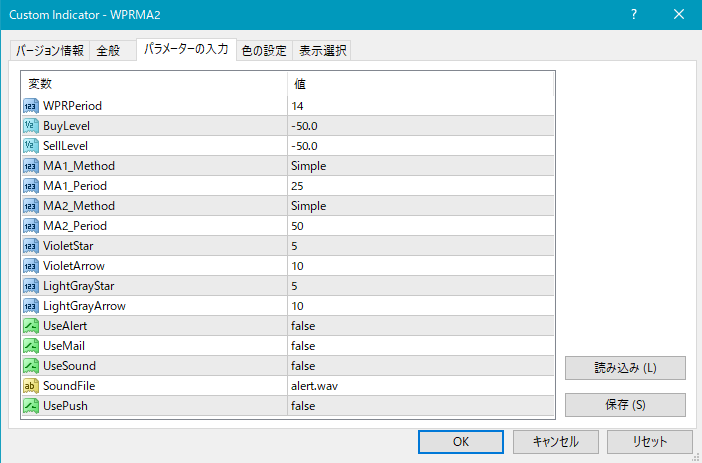Click the boolean icon beside UsePush

coord(30,406)
